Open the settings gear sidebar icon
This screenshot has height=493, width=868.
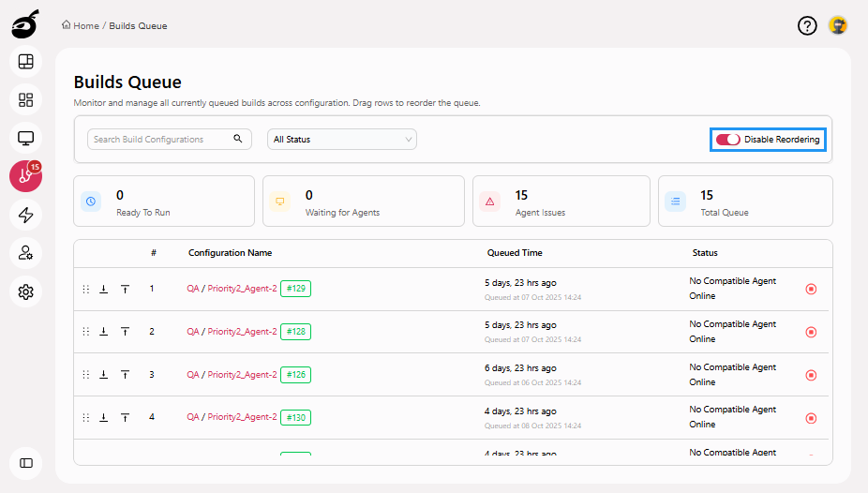tap(26, 291)
